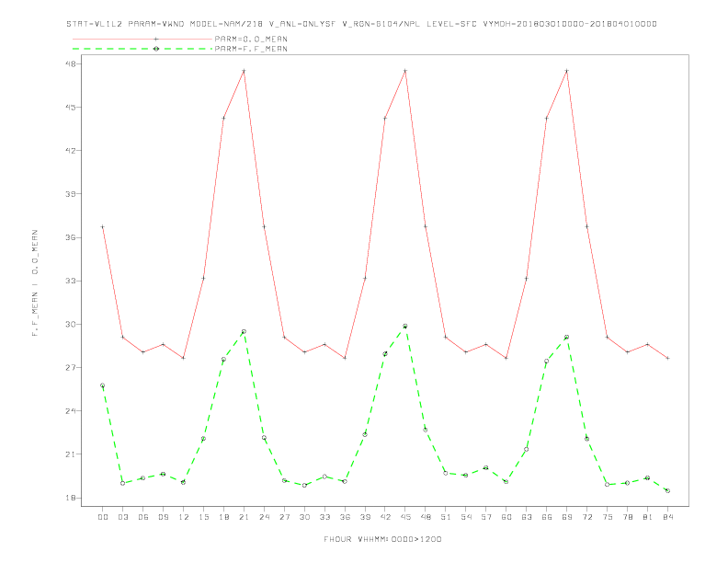Click x-axis forecast hour label 45
The image size is (728, 563).
pyautogui.click(x=405, y=517)
